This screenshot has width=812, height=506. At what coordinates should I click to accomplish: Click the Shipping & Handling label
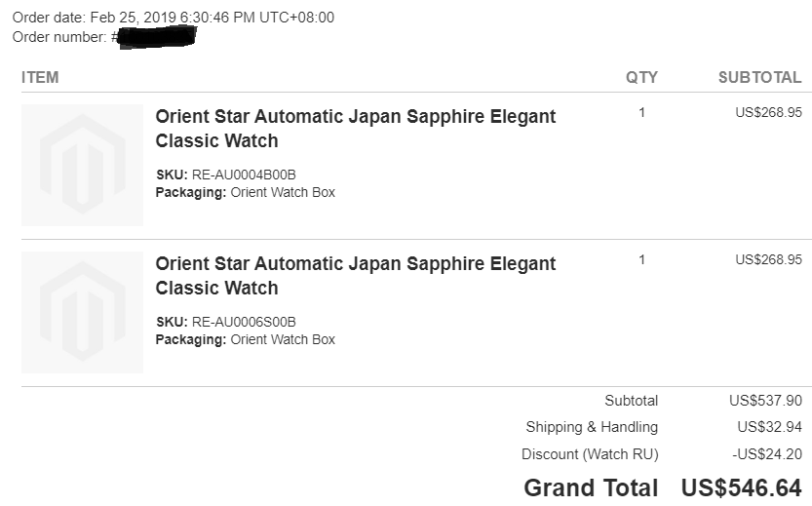point(592,427)
